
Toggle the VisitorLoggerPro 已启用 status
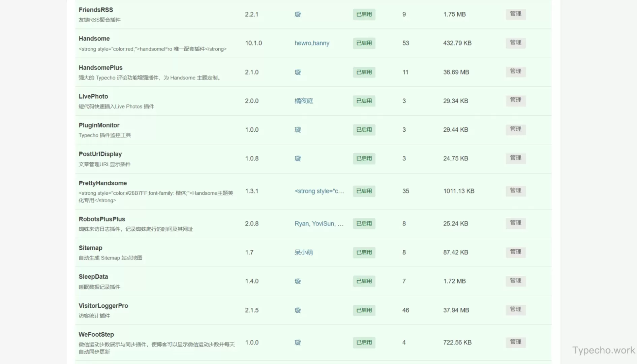[x=364, y=310]
